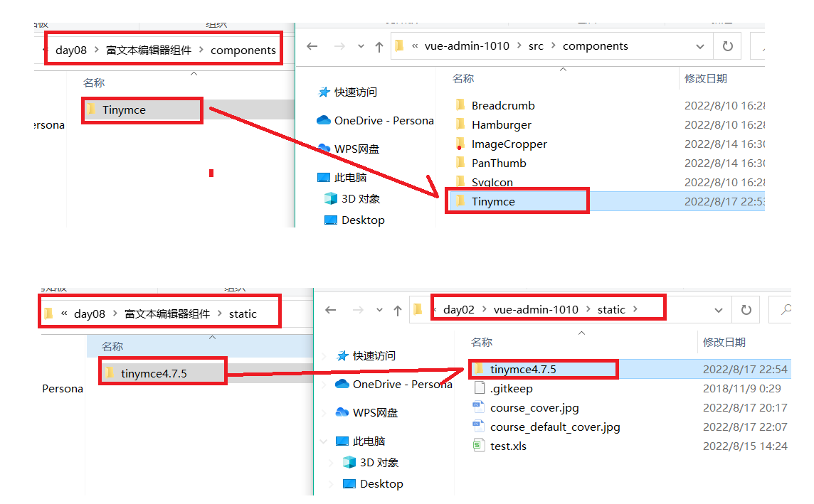This screenshot has width=814, height=504.
Task: Click date 2018/11/9 0:29
Action: tap(742, 388)
